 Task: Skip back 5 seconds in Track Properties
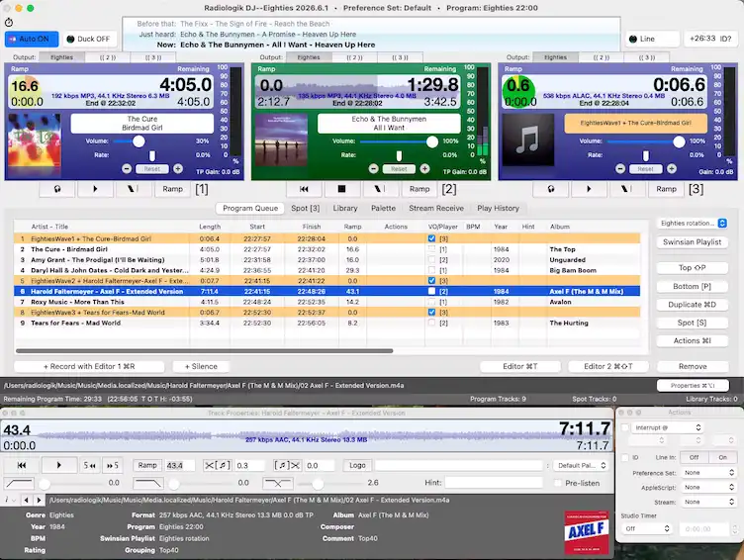click(x=89, y=466)
